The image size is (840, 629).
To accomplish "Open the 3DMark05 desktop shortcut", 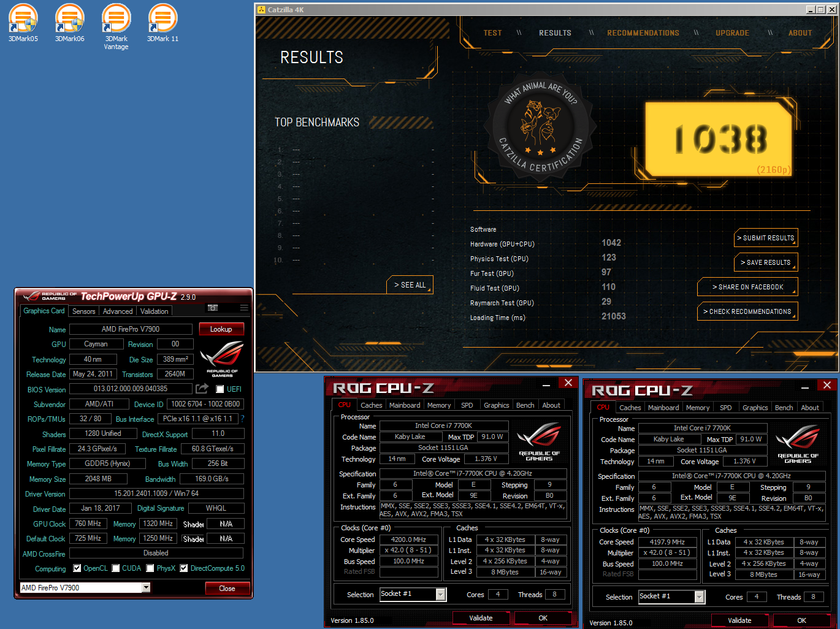I will (x=23, y=23).
